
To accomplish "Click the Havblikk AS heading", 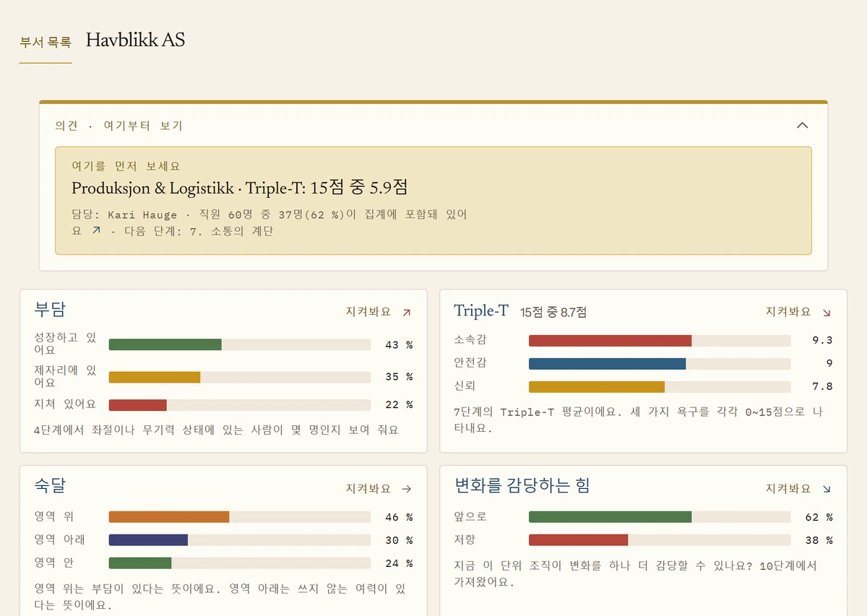I will [x=135, y=40].
